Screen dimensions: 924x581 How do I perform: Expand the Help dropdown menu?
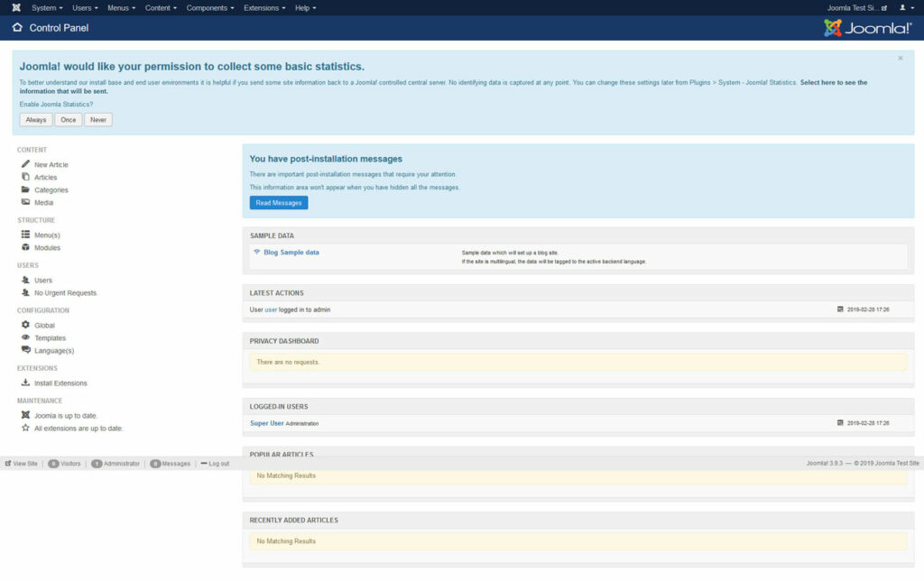tap(306, 7)
